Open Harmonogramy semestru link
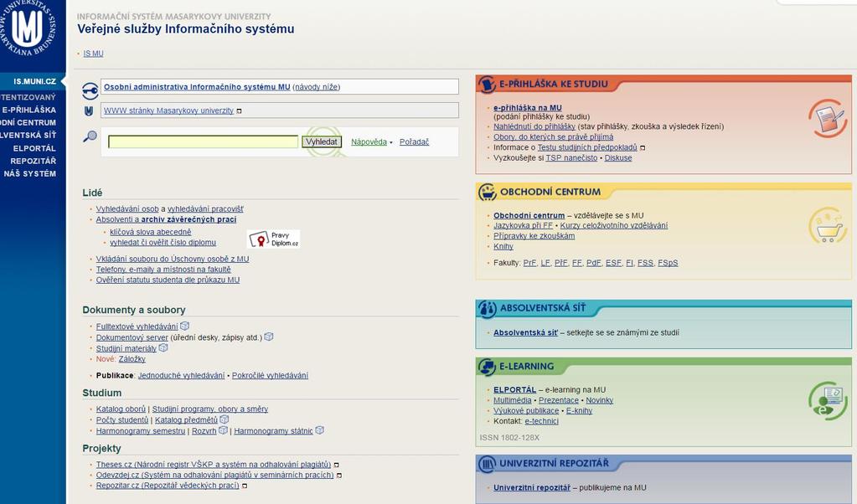This screenshot has height=504, width=857. (141, 431)
